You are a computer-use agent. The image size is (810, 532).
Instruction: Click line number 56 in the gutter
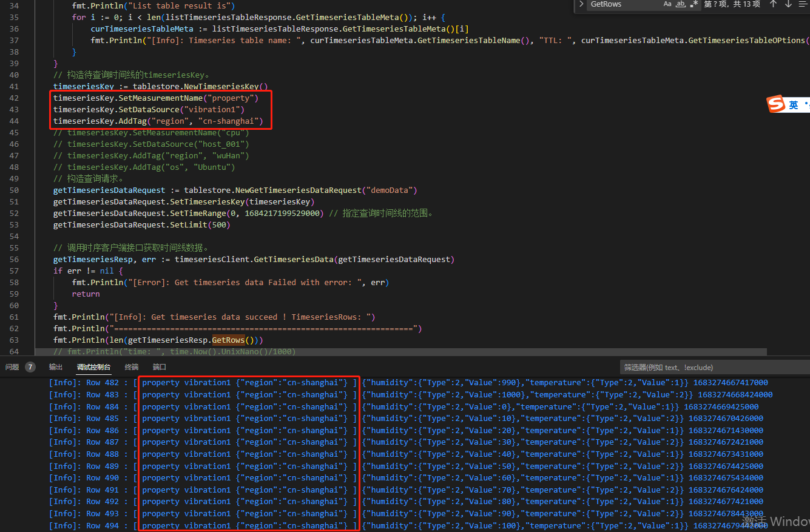tap(15, 259)
